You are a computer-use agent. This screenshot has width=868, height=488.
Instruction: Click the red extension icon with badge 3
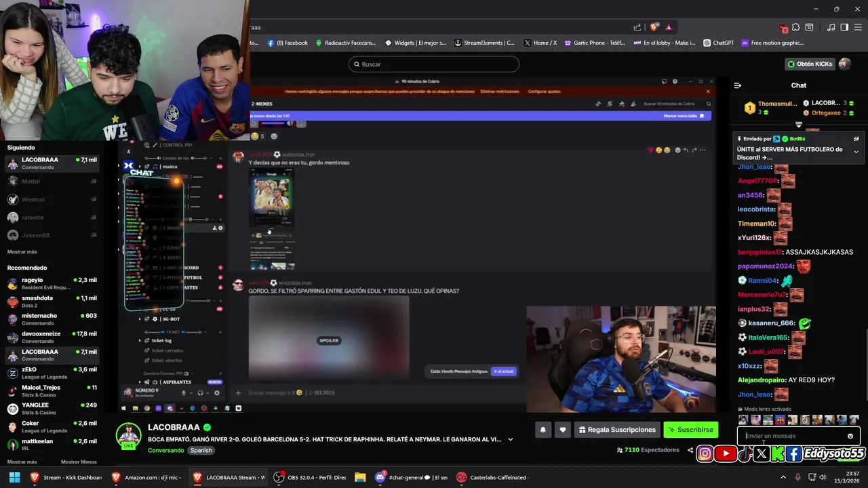click(784, 28)
